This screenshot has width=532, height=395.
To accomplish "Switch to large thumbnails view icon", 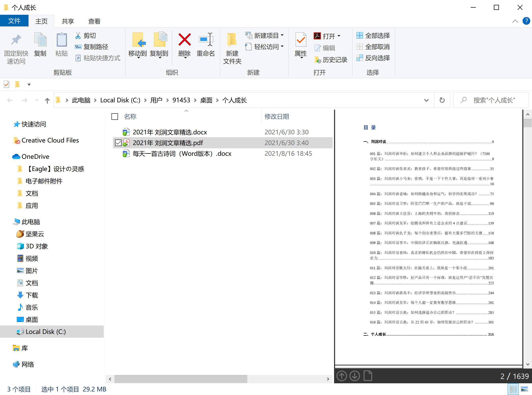I will click(x=524, y=389).
